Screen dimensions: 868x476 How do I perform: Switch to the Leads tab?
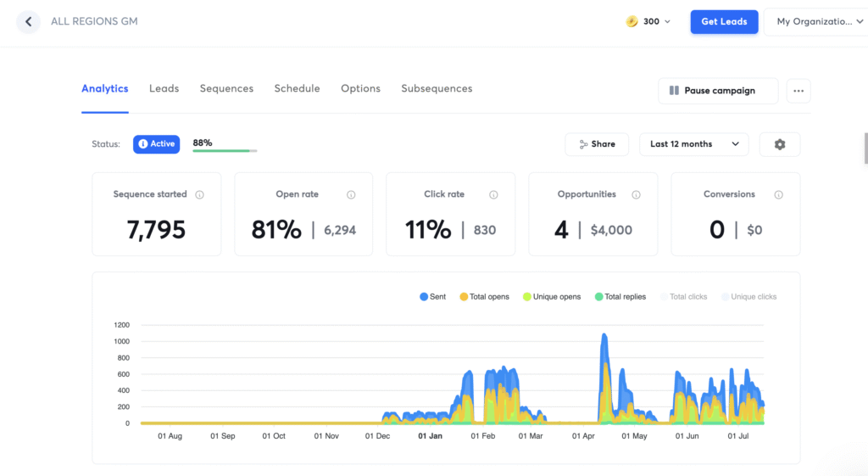click(x=164, y=89)
